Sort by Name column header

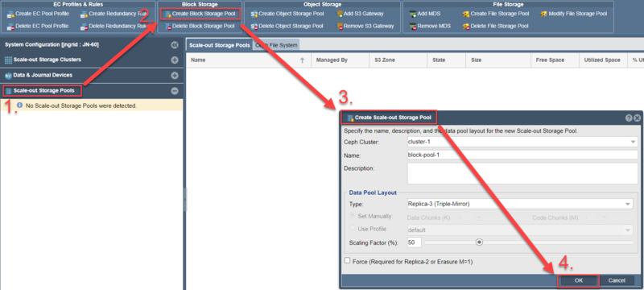(249, 60)
